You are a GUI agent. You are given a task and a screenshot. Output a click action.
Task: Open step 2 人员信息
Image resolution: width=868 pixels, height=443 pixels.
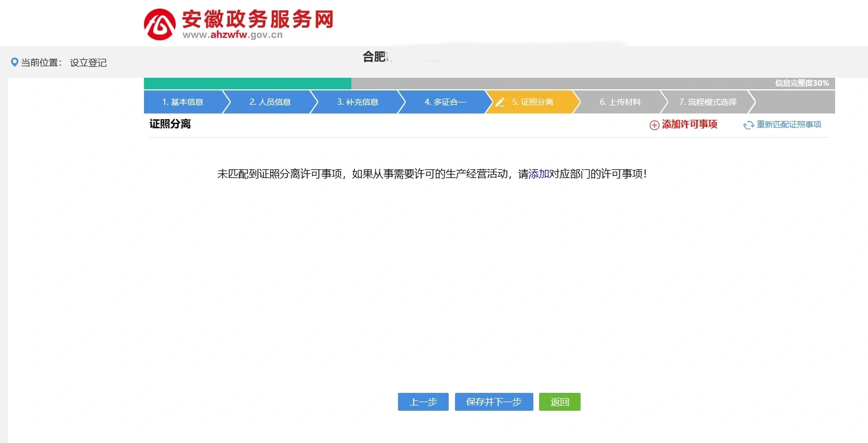click(270, 102)
